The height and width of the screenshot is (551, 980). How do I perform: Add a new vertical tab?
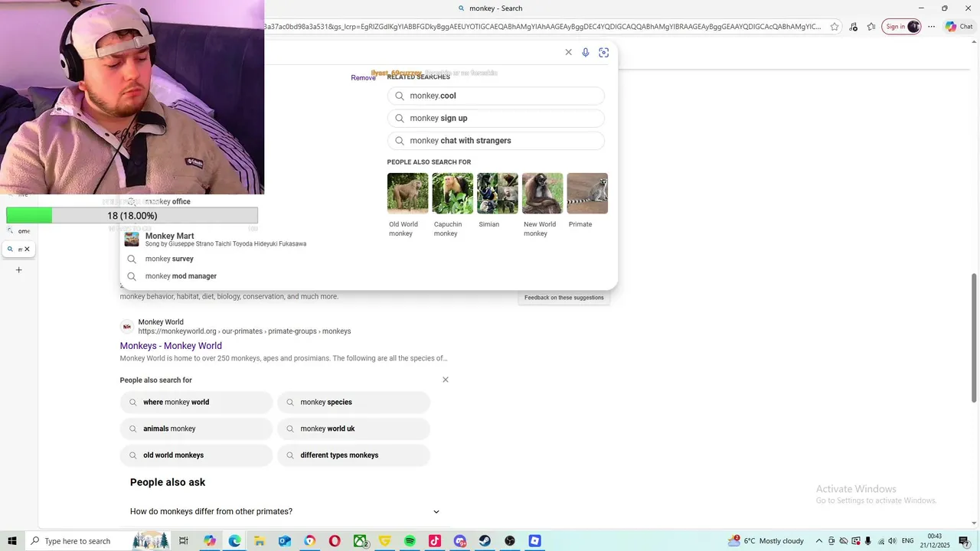coord(19,269)
